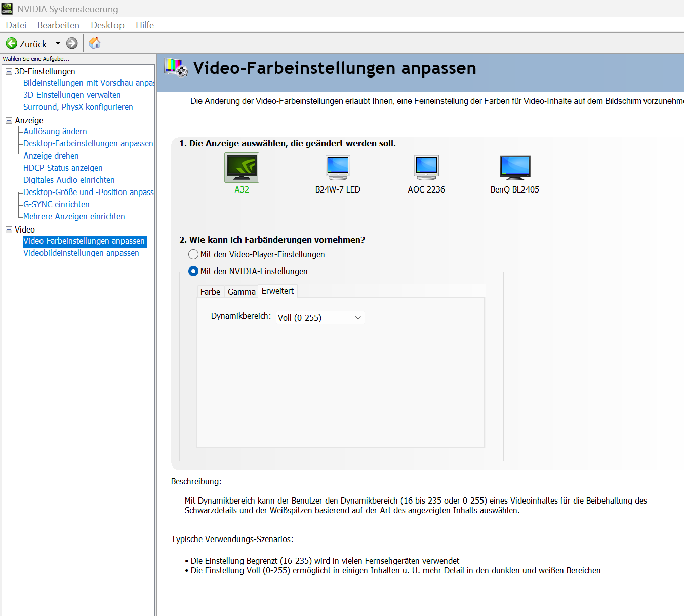Image resolution: width=684 pixels, height=616 pixels.
Task: Open Desktop-Größe und -Position anpassen
Action: tap(89, 192)
